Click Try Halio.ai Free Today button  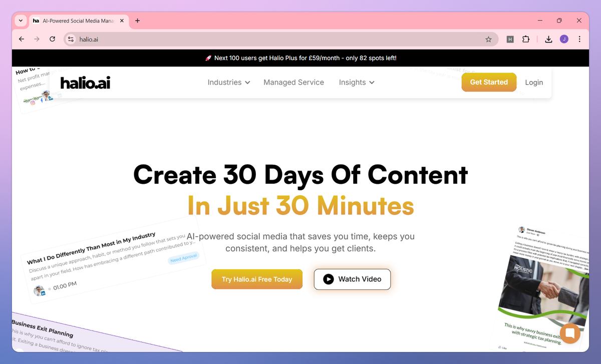[257, 279]
